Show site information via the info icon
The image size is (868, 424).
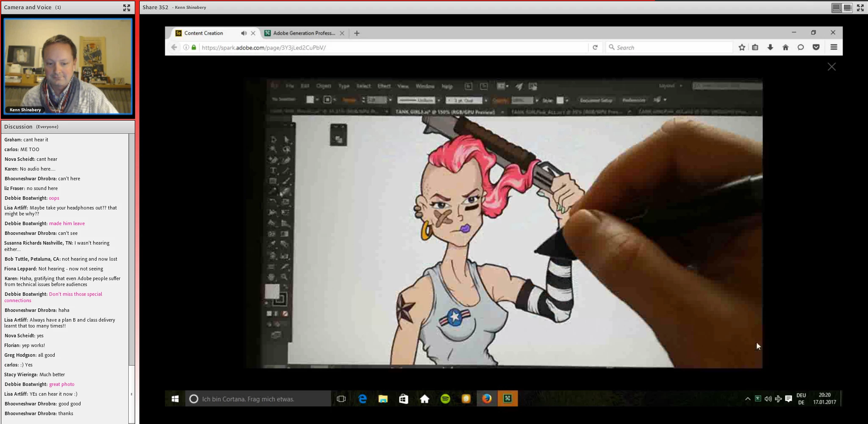[186, 47]
